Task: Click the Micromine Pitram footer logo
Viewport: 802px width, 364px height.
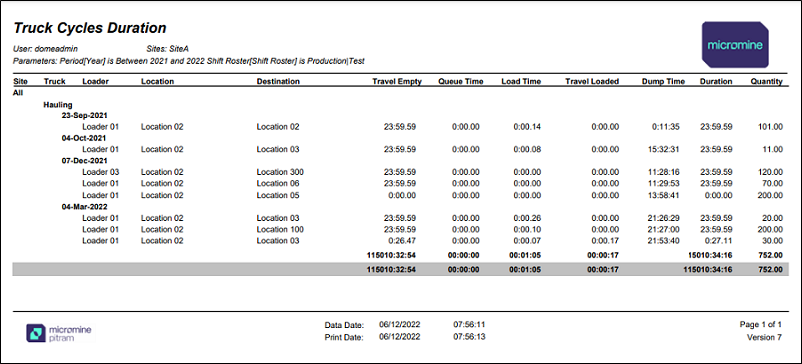Action: coord(59,333)
